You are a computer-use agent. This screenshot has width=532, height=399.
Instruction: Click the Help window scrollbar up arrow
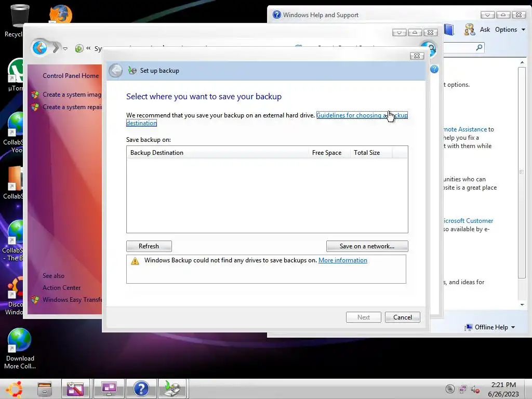(x=522, y=62)
